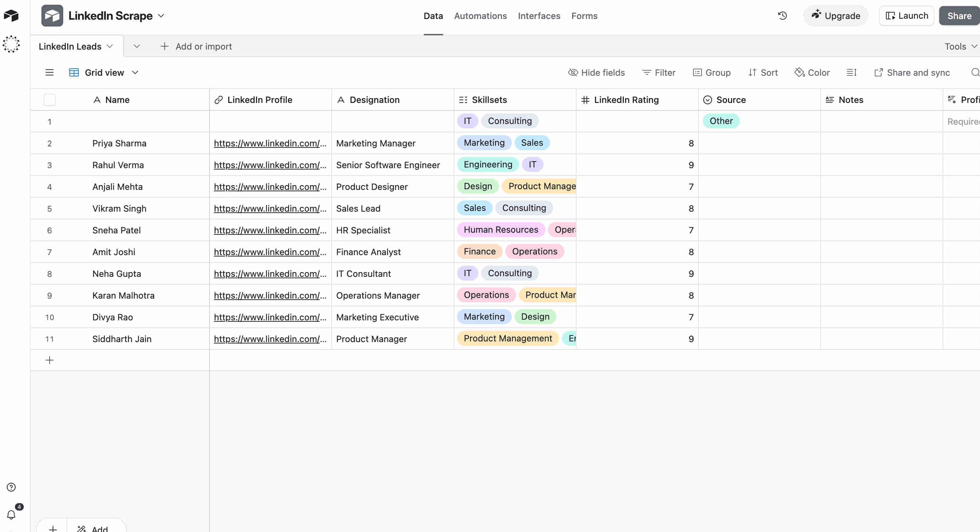The width and height of the screenshot is (980, 532).
Task: Expand LinkedIn Scrape base name dropdown
Action: pyautogui.click(x=161, y=16)
